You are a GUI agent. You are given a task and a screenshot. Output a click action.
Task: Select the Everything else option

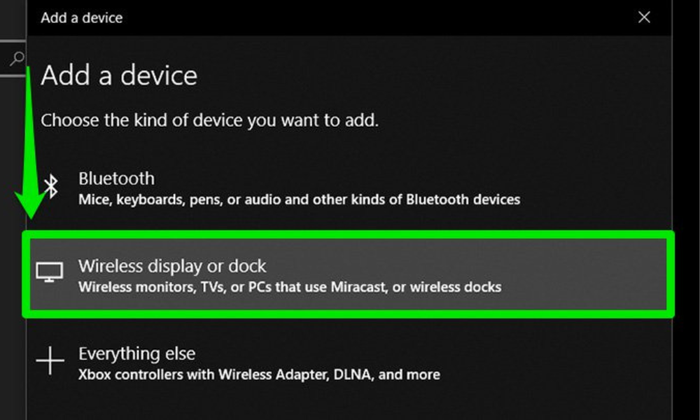tap(136, 354)
